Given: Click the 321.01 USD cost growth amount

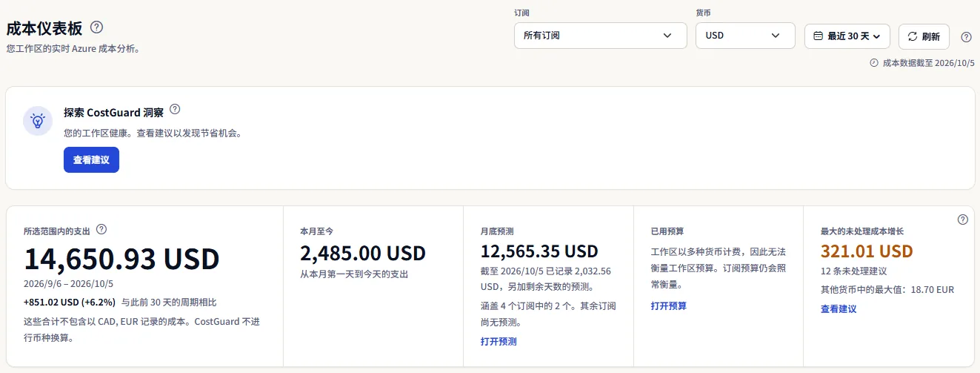Looking at the screenshot, I should pos(867,251).
